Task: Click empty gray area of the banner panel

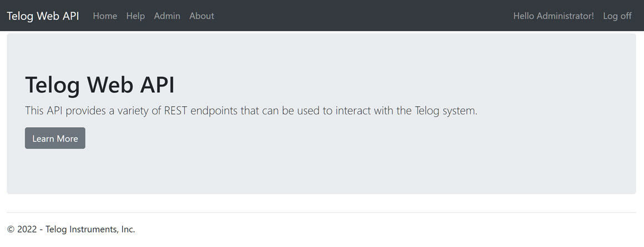Action: tap(389, 161)
